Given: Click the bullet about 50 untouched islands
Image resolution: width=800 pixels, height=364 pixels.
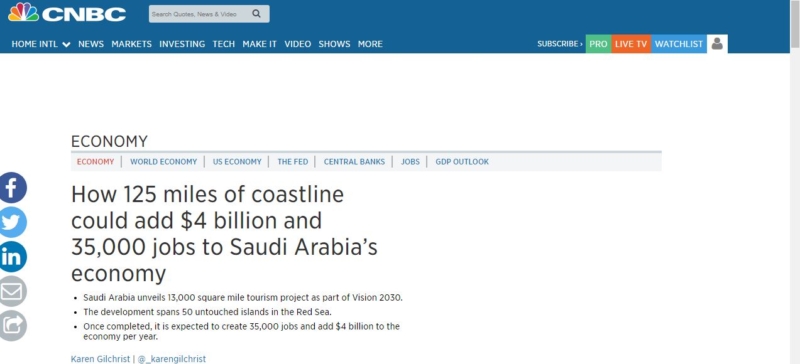Looking at the screenshot, I should click(208, 312).
